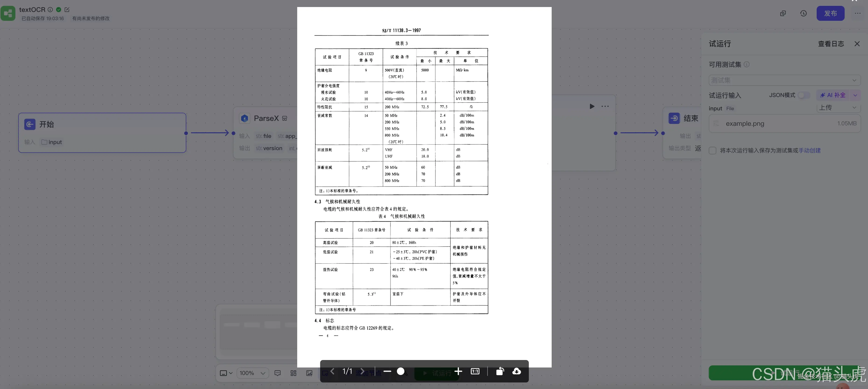Rotate the document page
Image resolution: width=868 pixels, height=389 pixels.
point(500,371)
